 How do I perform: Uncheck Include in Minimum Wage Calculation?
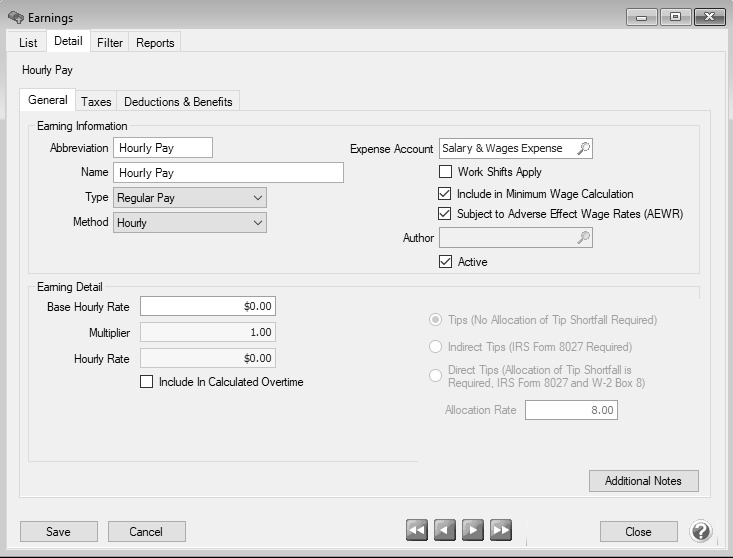point(446,194)
